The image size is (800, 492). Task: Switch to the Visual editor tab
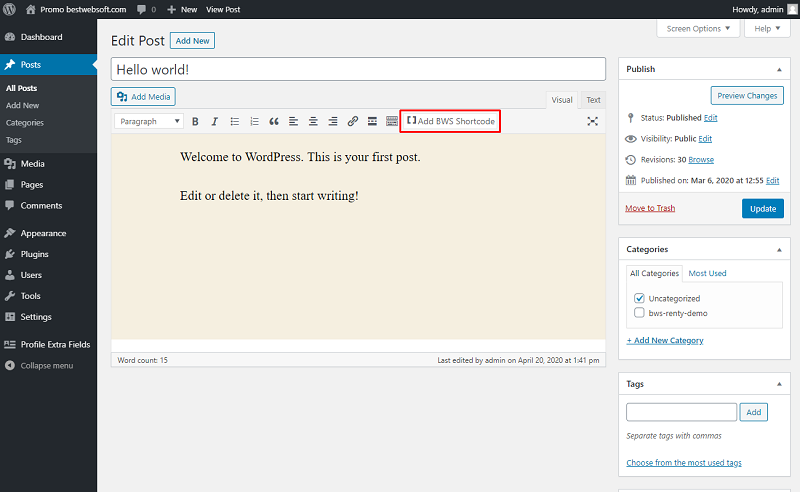(x=562, y=100)
